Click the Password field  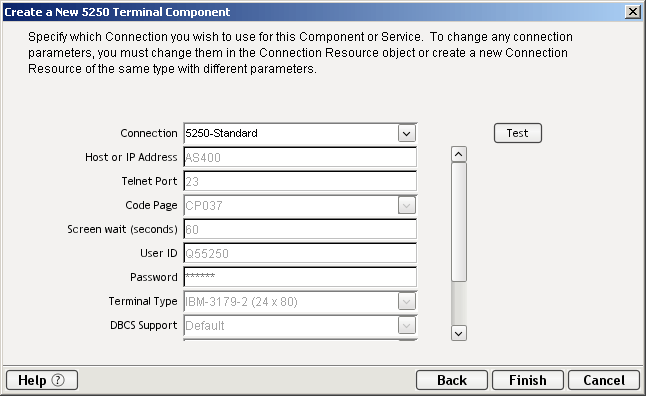pos(300,277)
